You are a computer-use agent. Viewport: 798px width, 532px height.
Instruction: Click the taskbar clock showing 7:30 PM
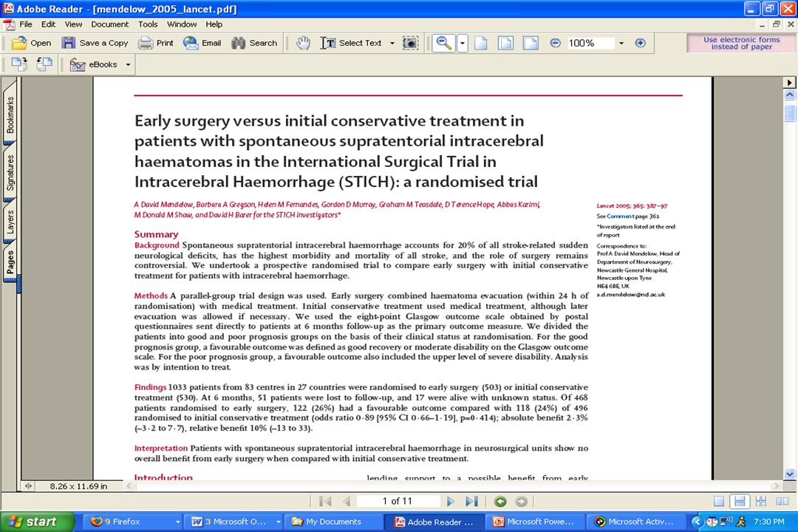click(768, 522)
